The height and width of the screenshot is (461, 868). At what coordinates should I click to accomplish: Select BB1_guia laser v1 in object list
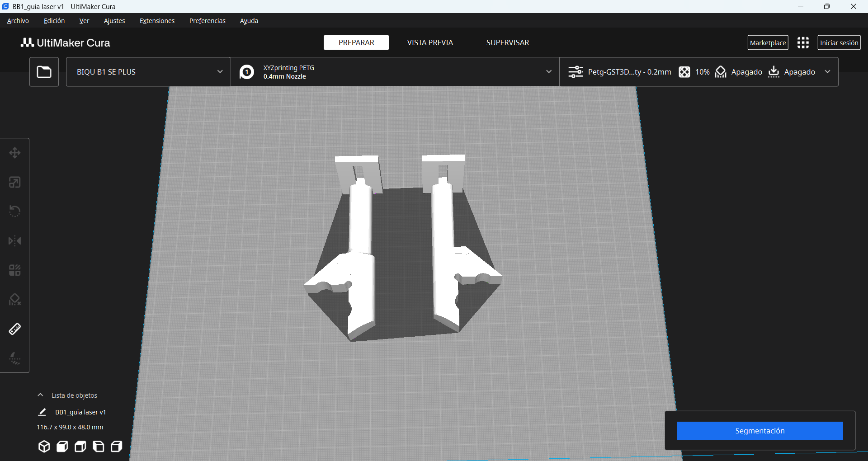click(80, 412)
